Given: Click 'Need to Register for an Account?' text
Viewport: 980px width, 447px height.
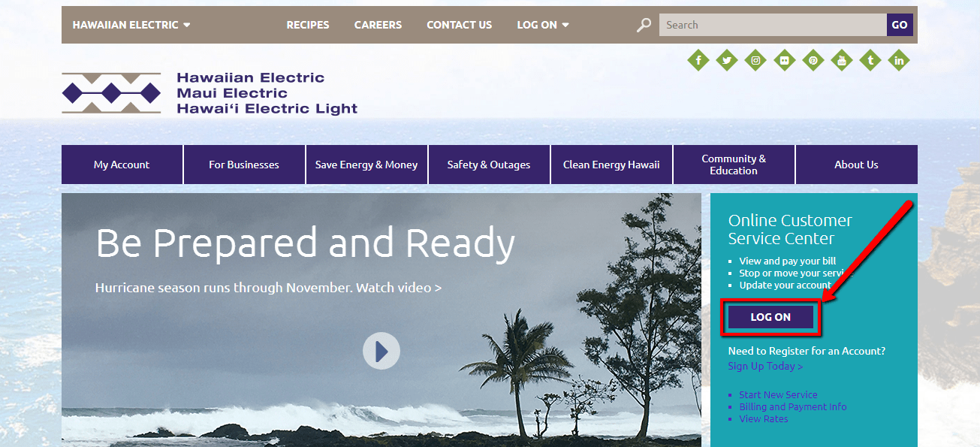Looking at the screenshot, I should click(x=807, y=351).
